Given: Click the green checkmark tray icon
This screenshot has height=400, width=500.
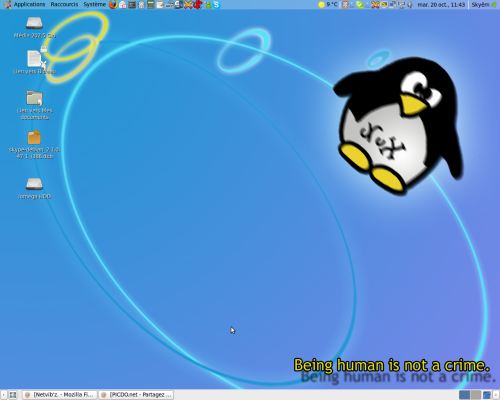Looking at the screenshot, I should (359, 5).
